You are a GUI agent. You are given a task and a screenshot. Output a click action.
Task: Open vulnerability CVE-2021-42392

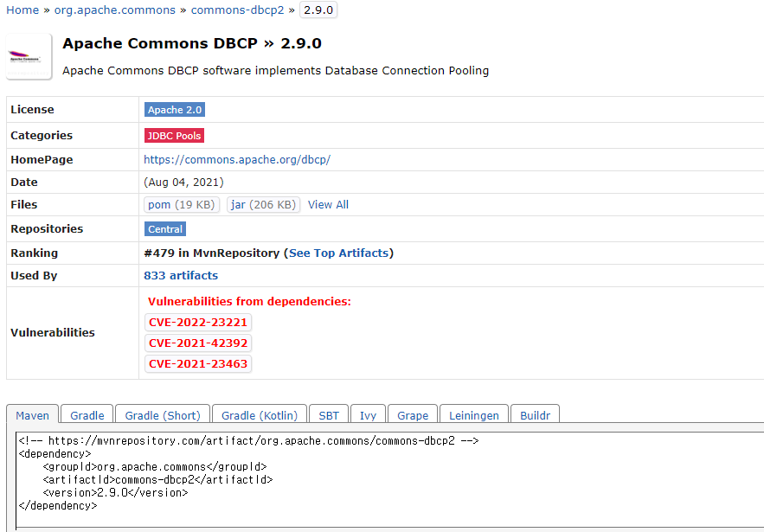[x=198, y=343]
